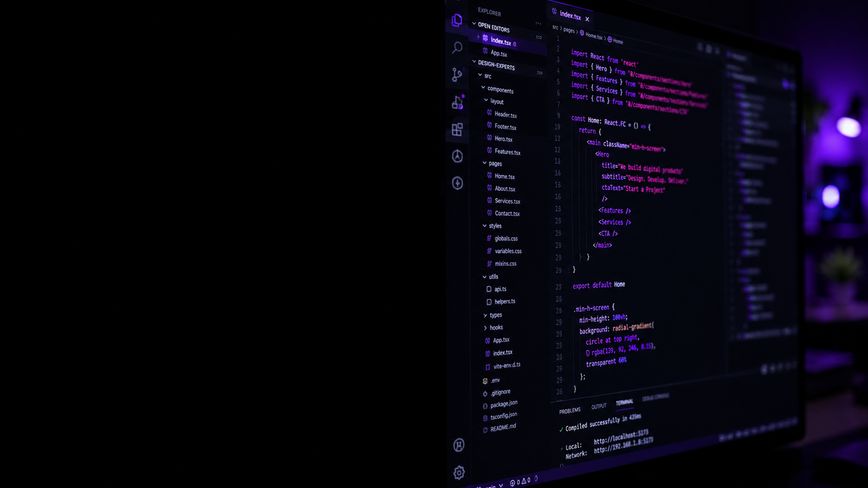Open Footer.tsx in the layout folder
This screenshot has width=868, height=488.
(x=505, y=127)
